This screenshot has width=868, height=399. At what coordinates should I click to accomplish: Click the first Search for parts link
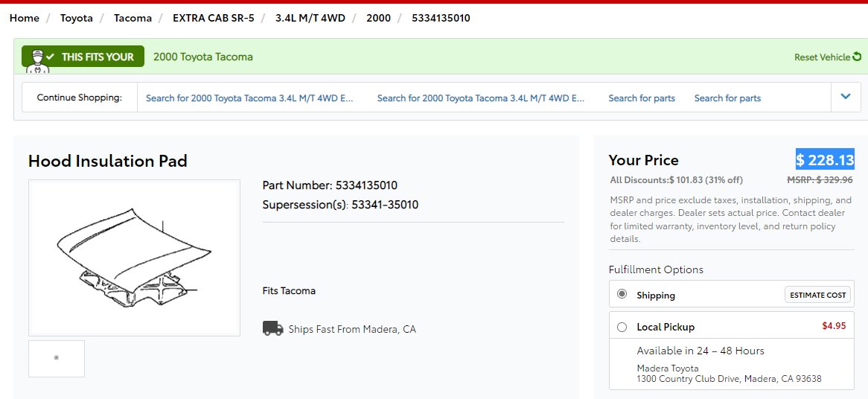pyautogui.click(x=642, y=98)
